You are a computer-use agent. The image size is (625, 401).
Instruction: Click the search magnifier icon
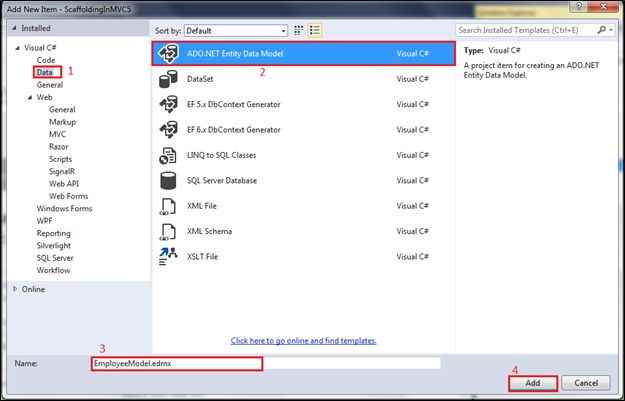(602, 30)
